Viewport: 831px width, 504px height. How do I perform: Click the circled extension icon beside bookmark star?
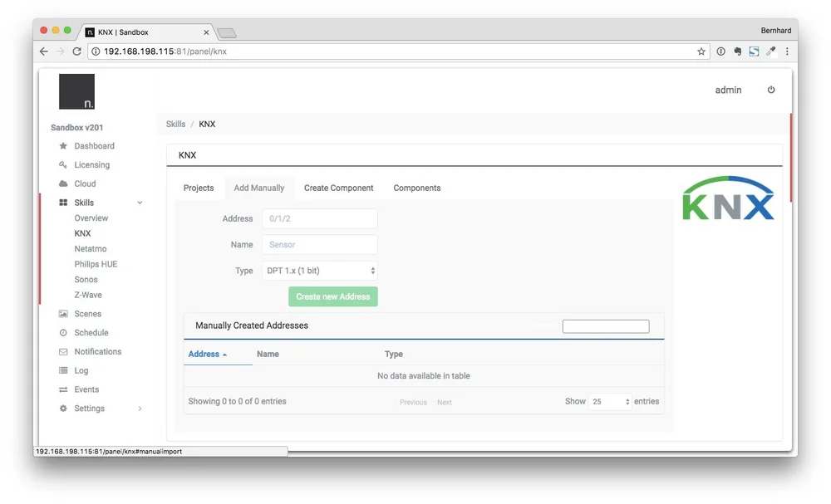(x=720, y=51)
